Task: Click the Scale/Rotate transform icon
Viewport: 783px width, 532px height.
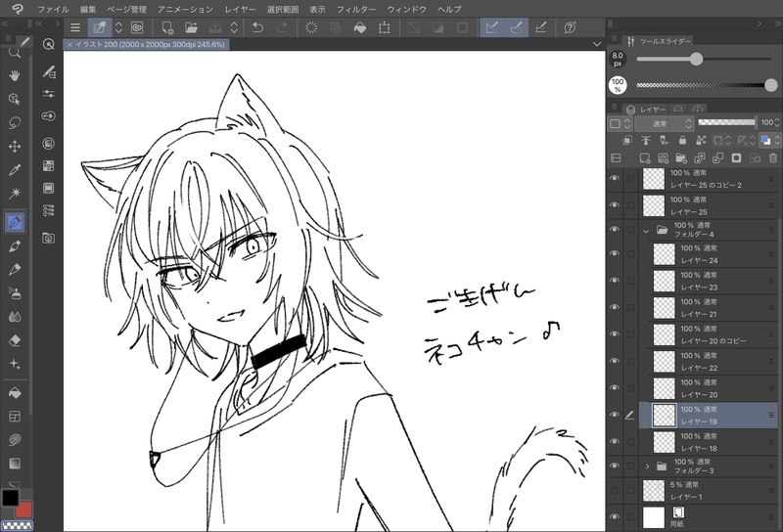Action: click(384, 27)
